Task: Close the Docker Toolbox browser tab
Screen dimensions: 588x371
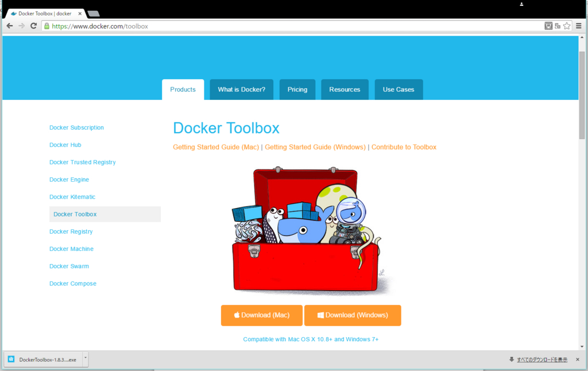Action: (x=79, y=14)
